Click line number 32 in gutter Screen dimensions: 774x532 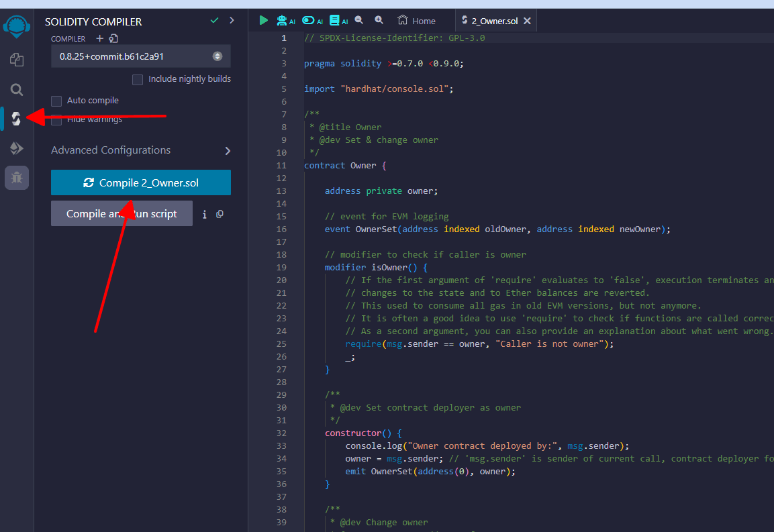pyautogui.click(x=281, y=433)
